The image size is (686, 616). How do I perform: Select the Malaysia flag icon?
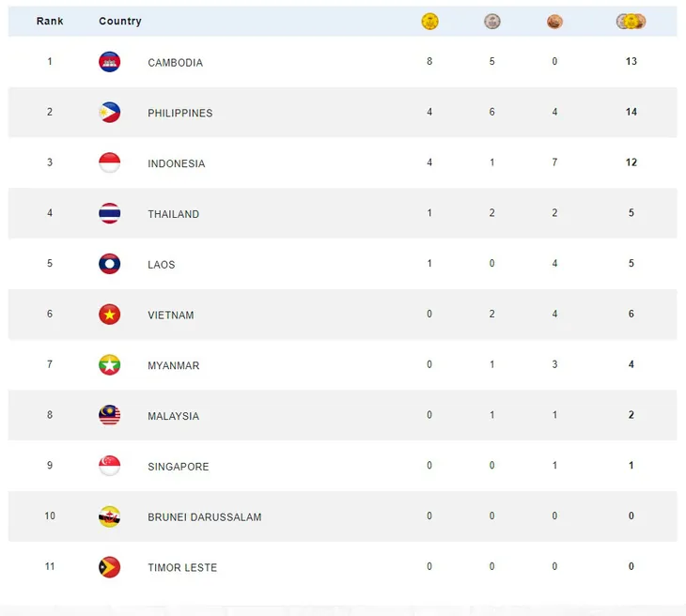[x=109, y=415]
